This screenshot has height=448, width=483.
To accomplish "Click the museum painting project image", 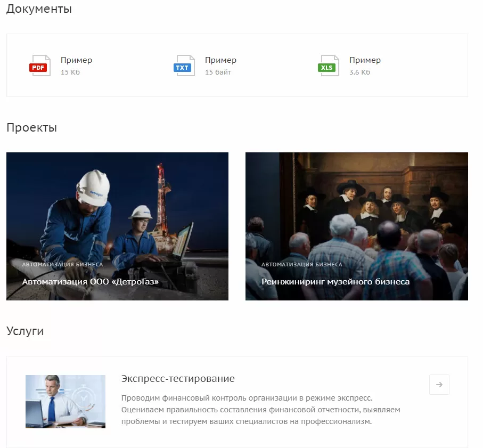I will pyautogui.click(x=357, y=226).
